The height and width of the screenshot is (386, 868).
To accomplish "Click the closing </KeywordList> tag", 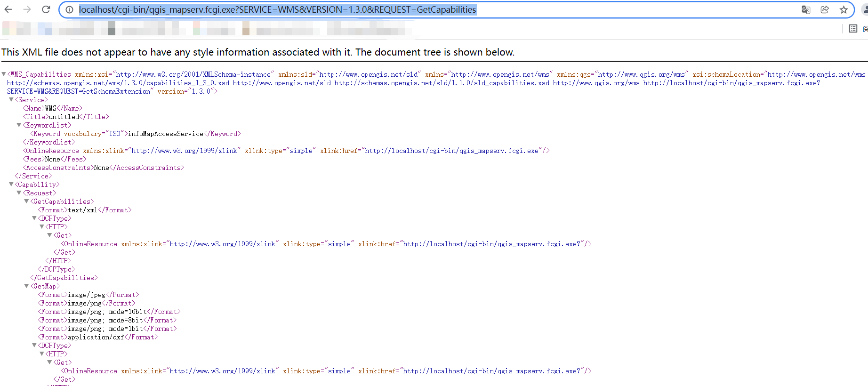I will [x=49, y=142].
